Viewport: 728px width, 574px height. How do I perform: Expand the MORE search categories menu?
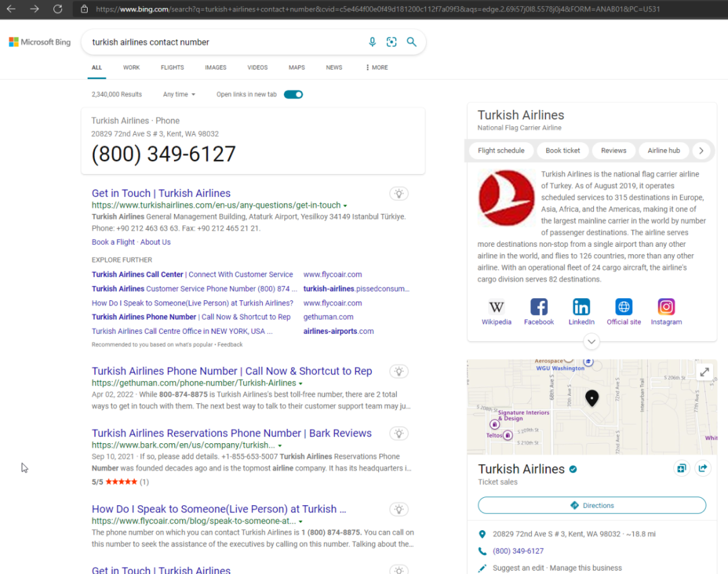(x=377, y=68)
